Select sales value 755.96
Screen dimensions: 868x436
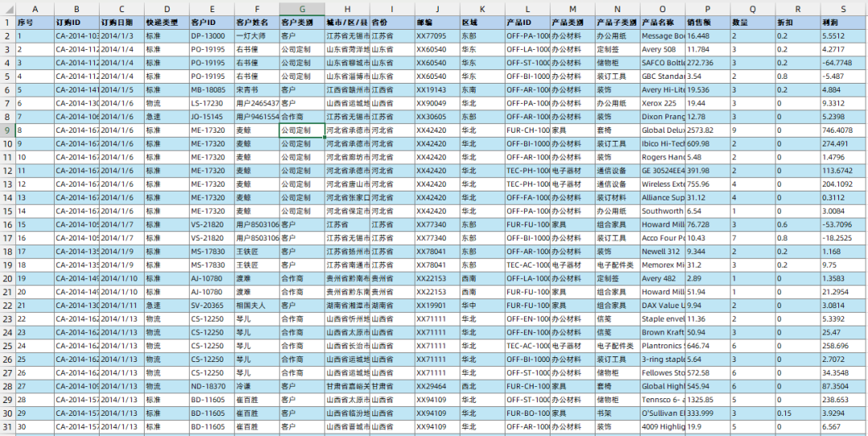pos(707,184)
